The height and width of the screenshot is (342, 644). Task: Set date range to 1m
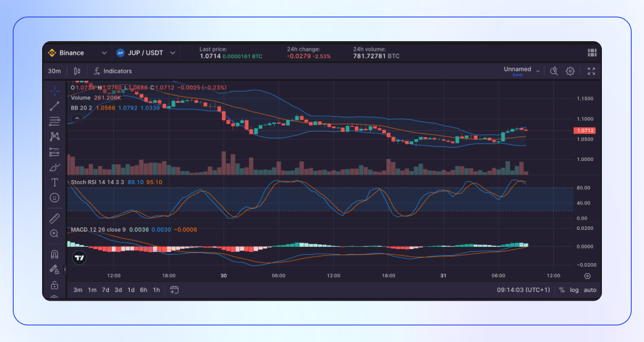92,290
